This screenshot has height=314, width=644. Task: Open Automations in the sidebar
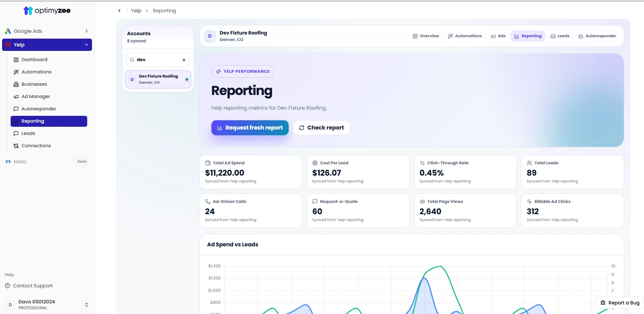[49, 72]
